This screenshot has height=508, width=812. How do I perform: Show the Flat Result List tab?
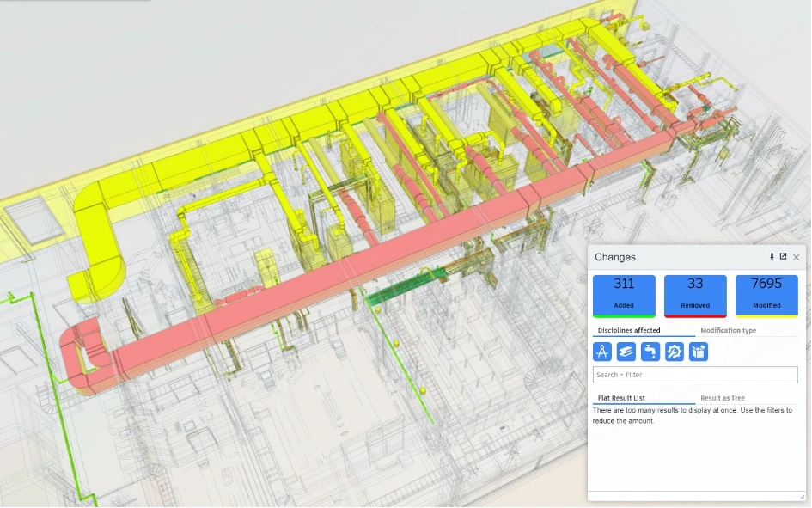(x=621, y=398)
